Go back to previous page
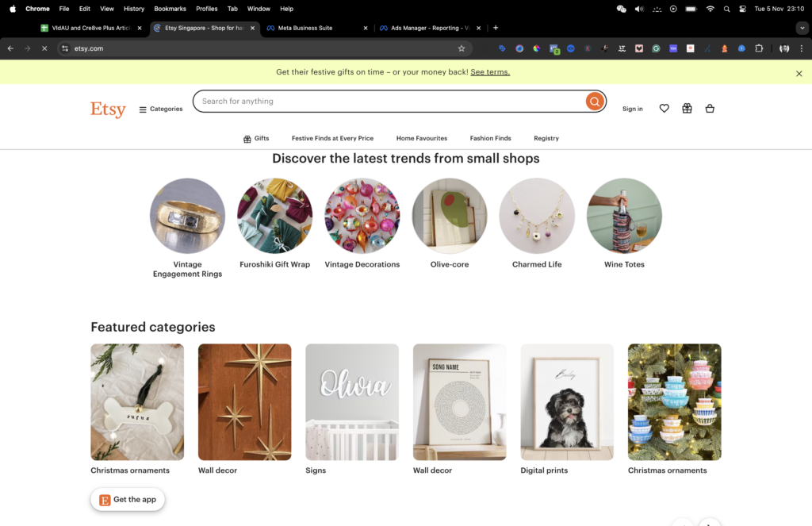Viewport: 812px width, 526px height. click(x=10, y=48)
